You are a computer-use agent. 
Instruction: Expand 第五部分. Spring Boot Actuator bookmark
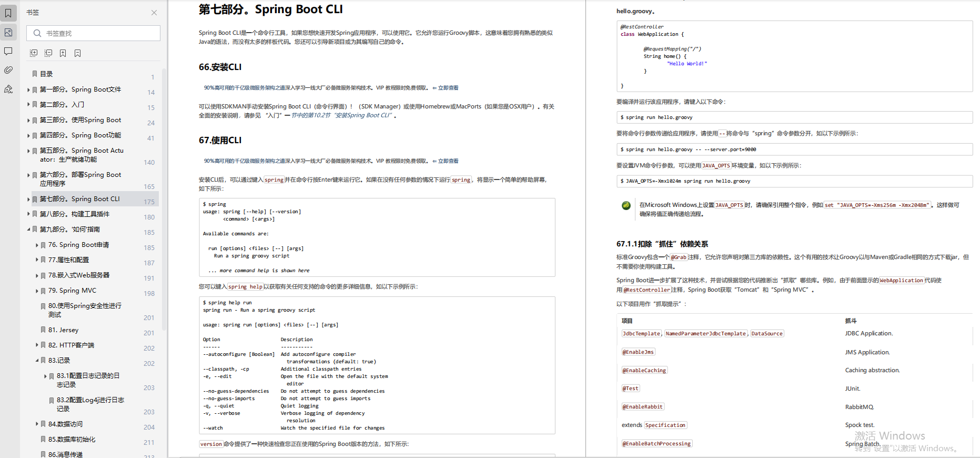(28, 151)
